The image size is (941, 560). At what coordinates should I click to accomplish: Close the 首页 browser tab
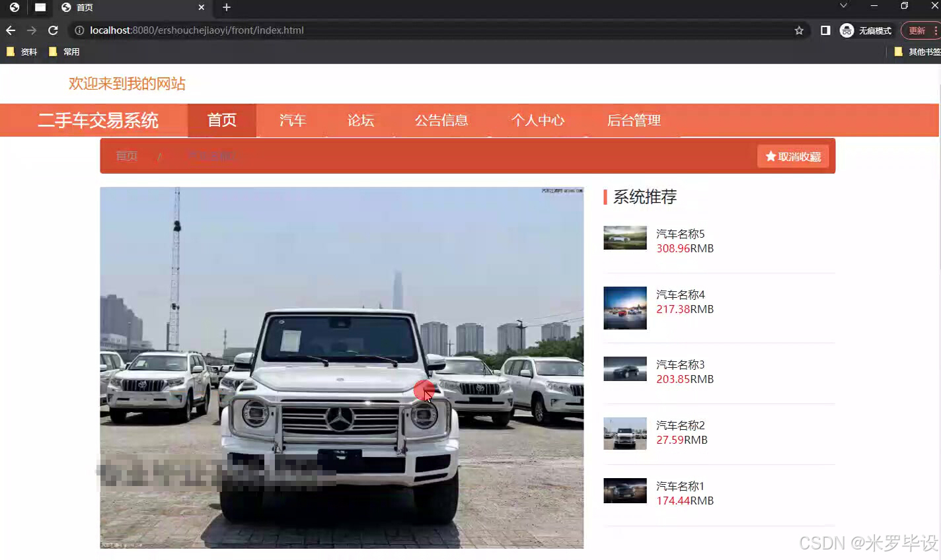(x=202, y=7)
